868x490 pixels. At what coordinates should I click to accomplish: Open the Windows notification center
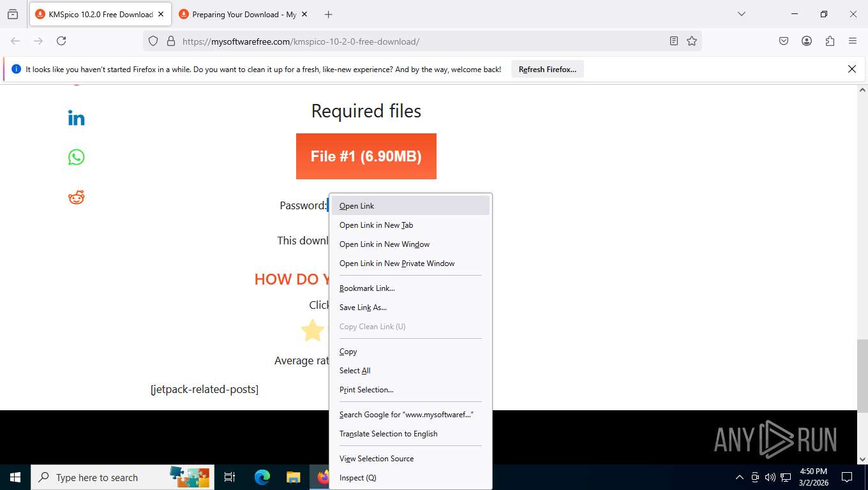point(847,477)
